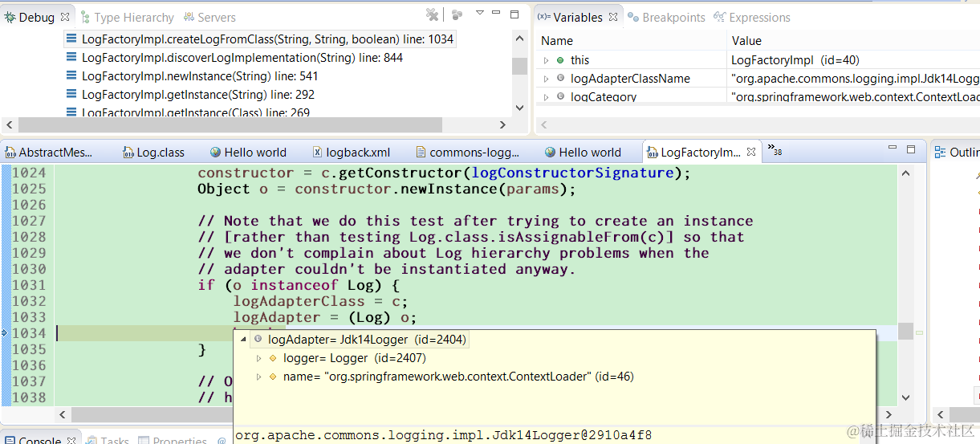Click up arrow of Debug view scrollbar
Screen dimensions: 980x444
(x=520, y=39)
